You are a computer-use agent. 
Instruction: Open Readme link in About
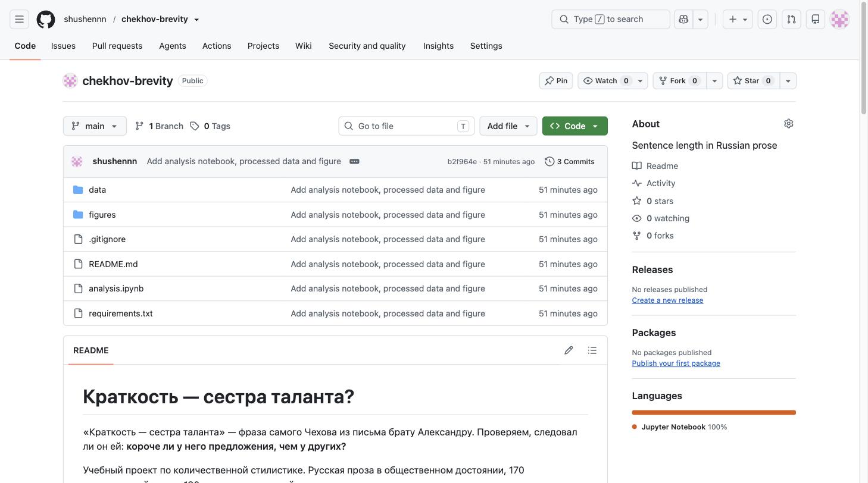[x=655, y=166]
